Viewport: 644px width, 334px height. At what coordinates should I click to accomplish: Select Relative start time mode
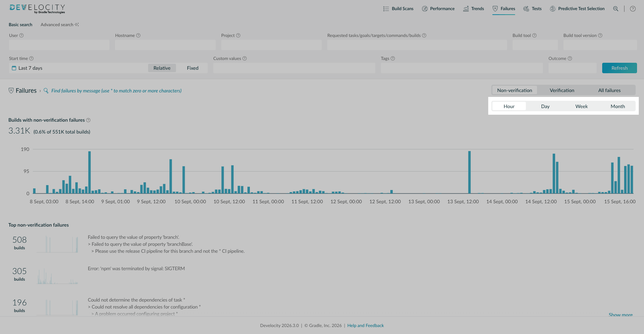(x=162, y=68)
